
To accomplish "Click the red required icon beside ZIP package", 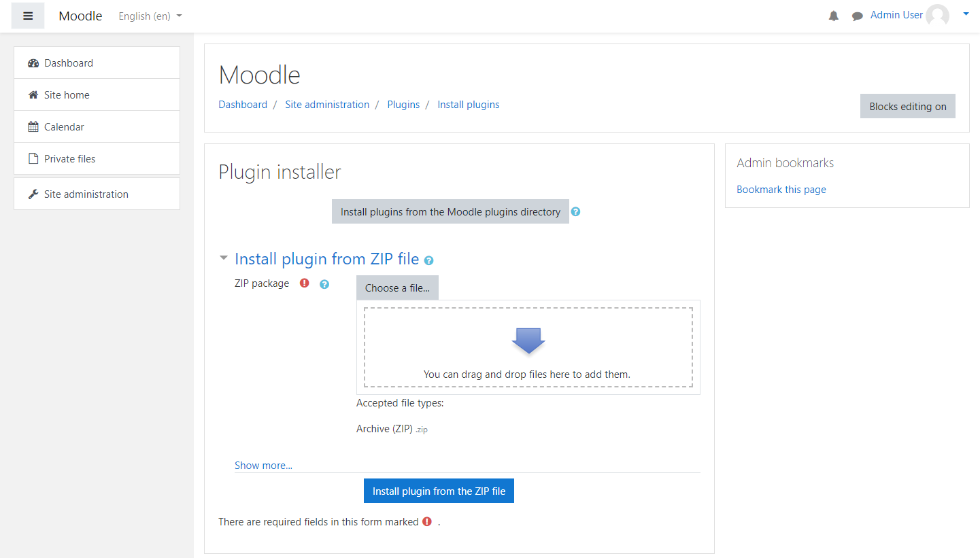I will (x=305, y=283).
